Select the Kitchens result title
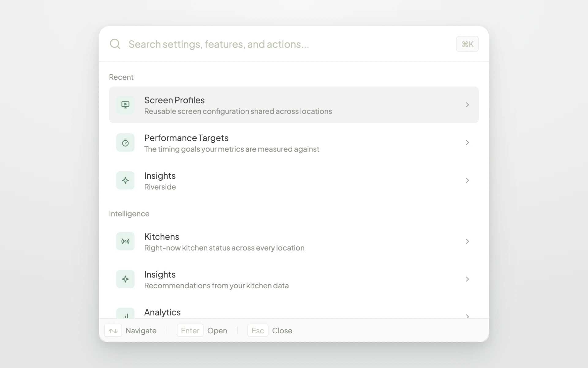 pyautogui.click(x=162, y=237)
